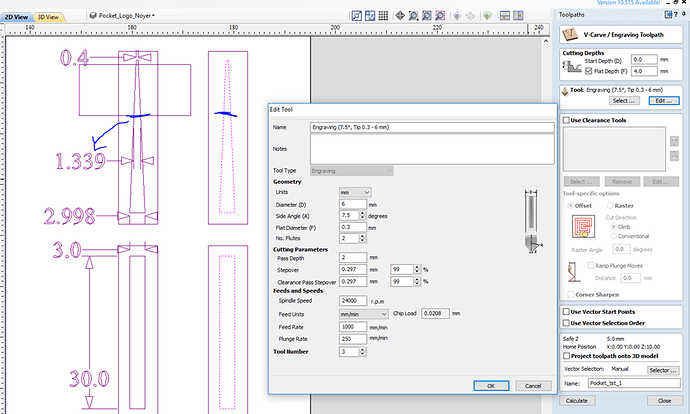Click OK in Edit Tool dialog

(491, 386)
